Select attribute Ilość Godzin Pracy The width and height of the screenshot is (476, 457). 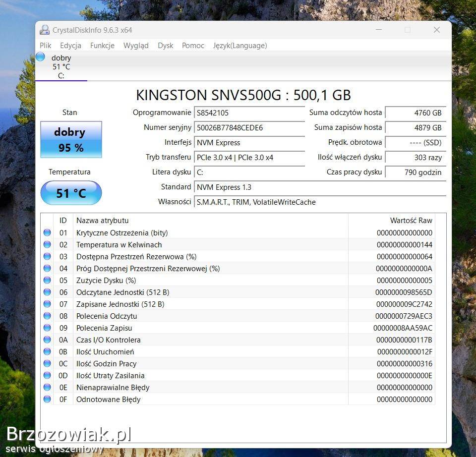(106, 364)
